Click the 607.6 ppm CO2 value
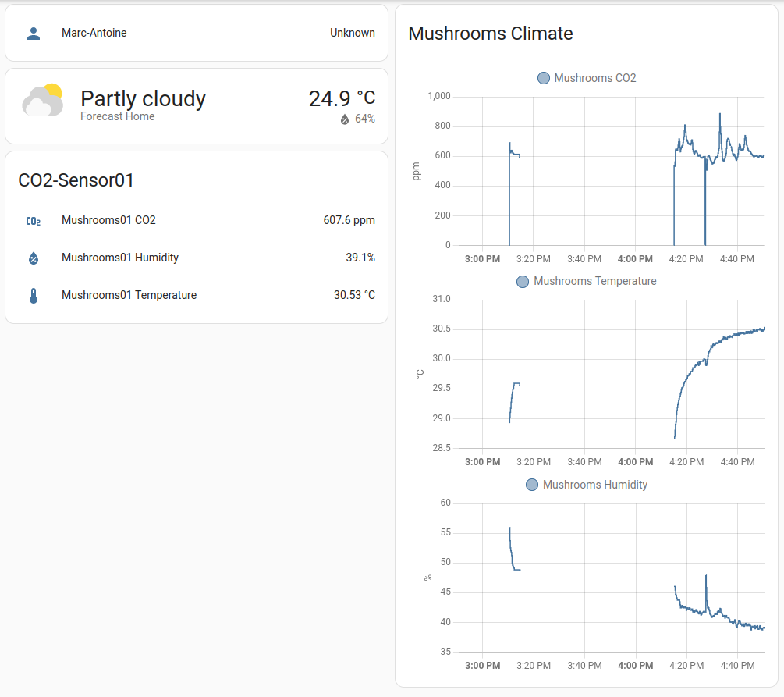 349,221
